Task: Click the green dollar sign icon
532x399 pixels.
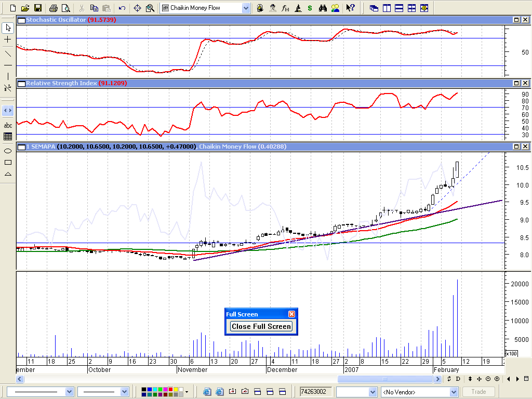Action: coord(310,8)
